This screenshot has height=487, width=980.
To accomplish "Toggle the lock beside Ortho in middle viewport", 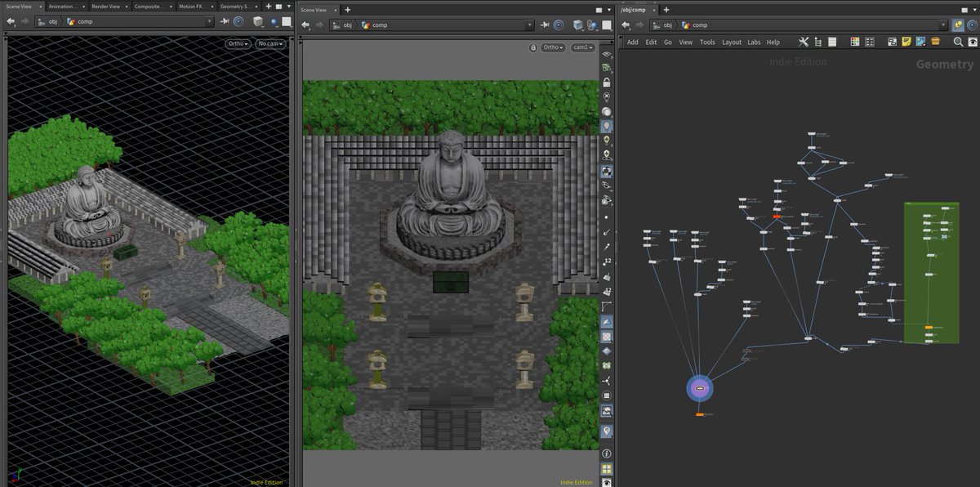I will pos(533,47).
